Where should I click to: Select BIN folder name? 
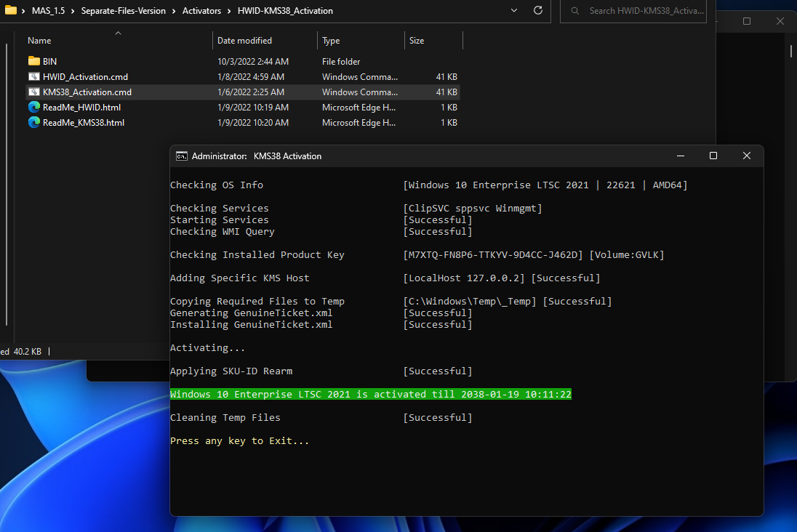point(49,62)
